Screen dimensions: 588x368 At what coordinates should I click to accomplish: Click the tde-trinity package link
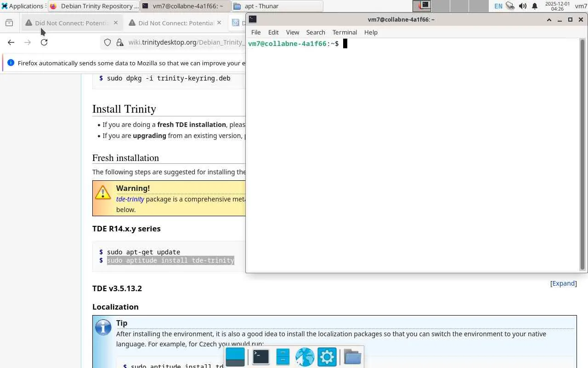tap(130, 199)
